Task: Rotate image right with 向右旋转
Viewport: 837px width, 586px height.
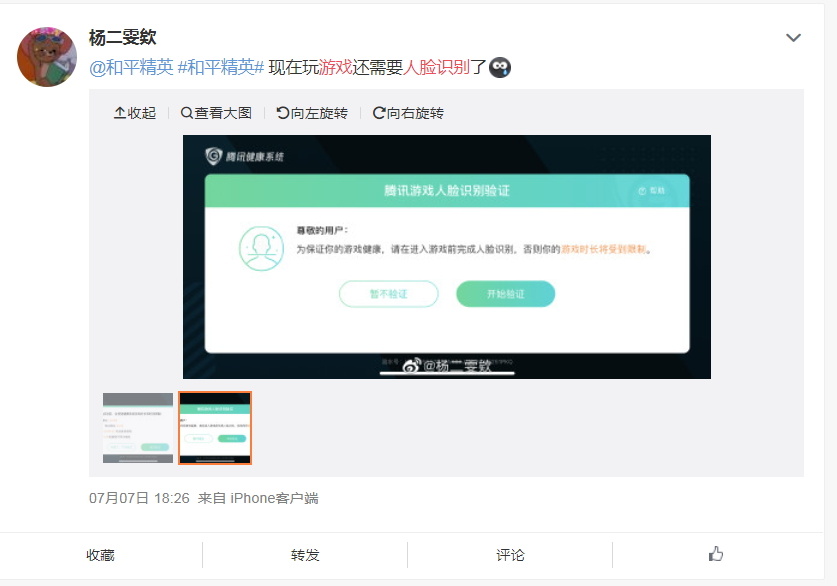Action: (408, 113)
